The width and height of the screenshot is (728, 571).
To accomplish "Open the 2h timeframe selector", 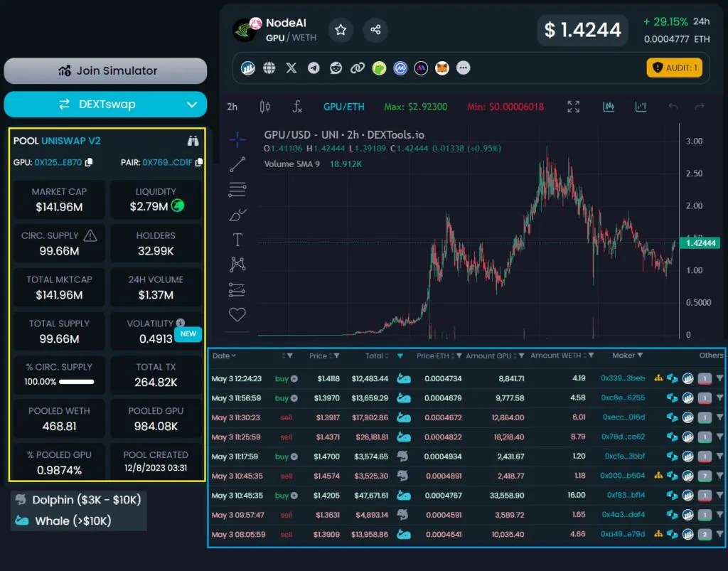I will point(232,107).
